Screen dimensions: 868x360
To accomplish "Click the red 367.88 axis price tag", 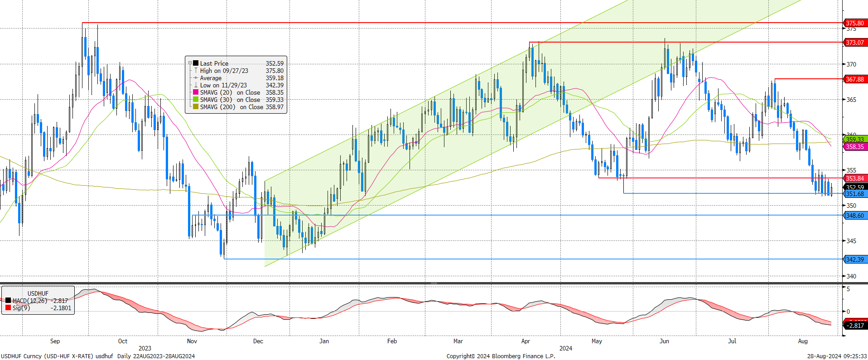I will [855, 79].
